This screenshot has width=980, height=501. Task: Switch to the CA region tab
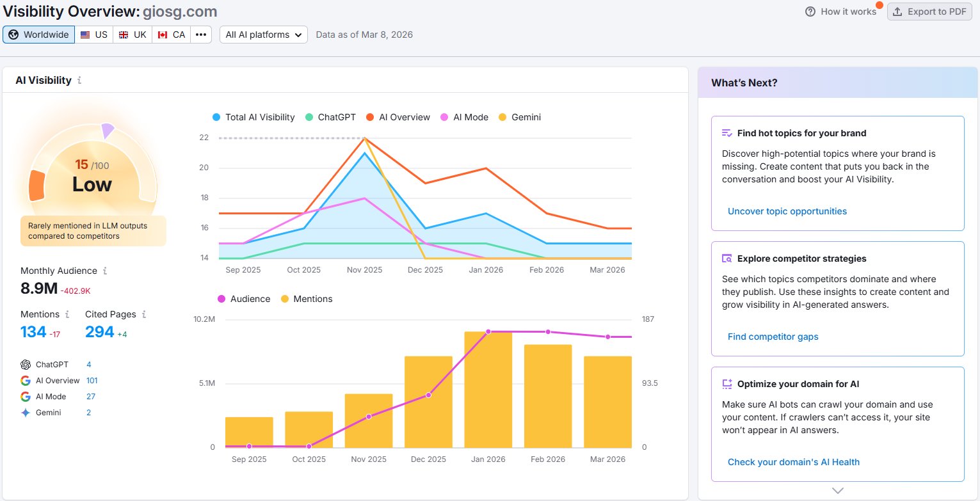(x=171, y=35)
